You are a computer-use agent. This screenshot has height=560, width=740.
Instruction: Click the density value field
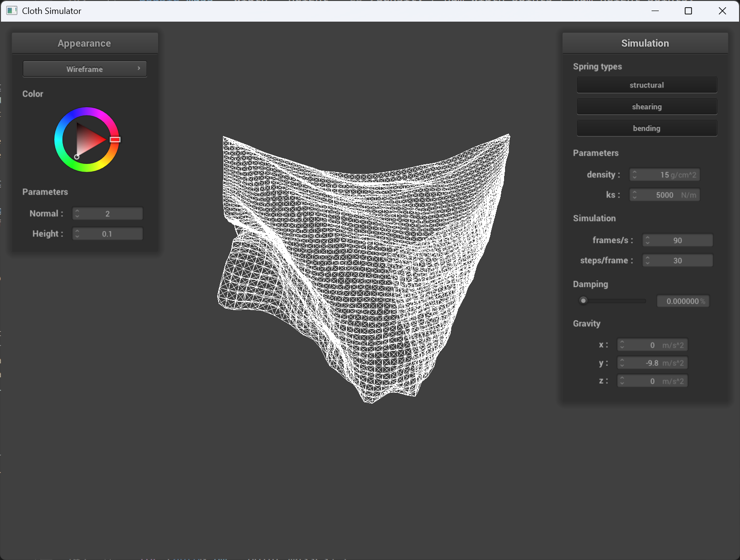coord(665,174)
